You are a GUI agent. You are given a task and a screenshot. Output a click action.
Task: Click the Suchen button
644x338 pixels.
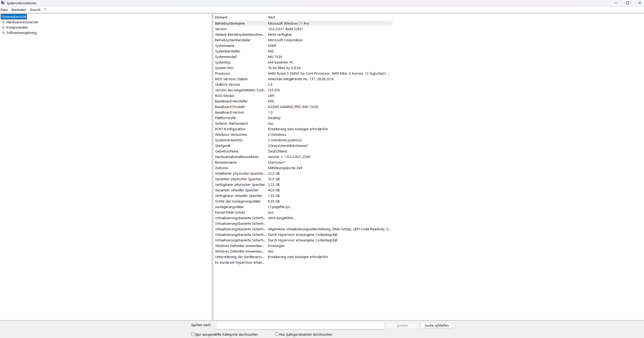point(402,325)
